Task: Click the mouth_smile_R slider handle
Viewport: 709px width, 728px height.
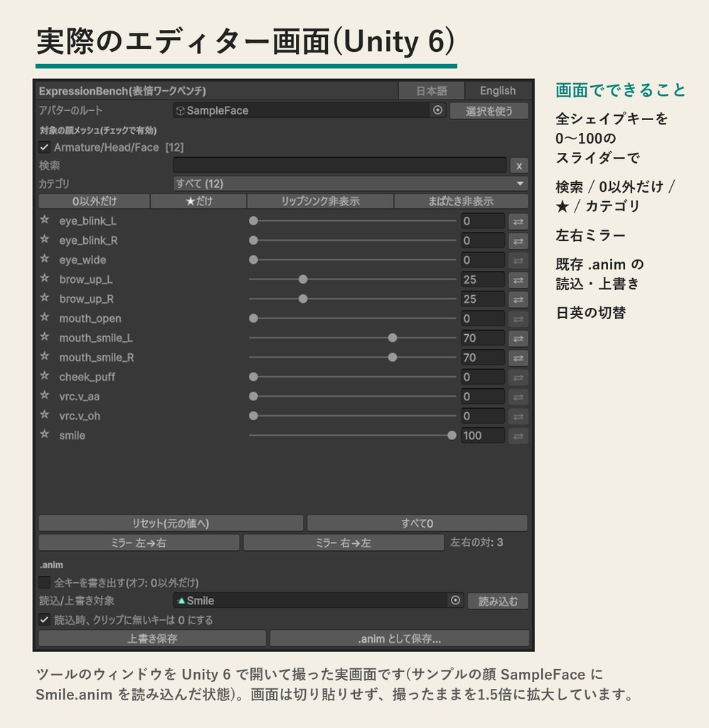Action: (x=393, y=357)
